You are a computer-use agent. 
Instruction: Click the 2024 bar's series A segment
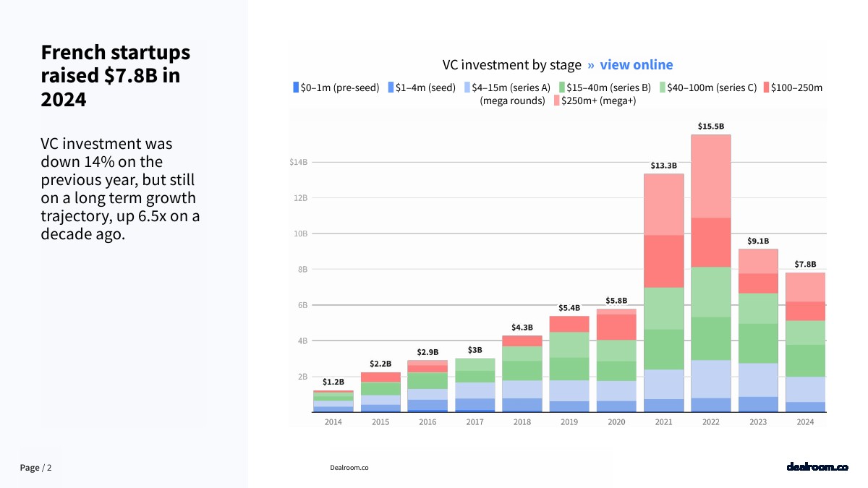[x=805, y=389]
